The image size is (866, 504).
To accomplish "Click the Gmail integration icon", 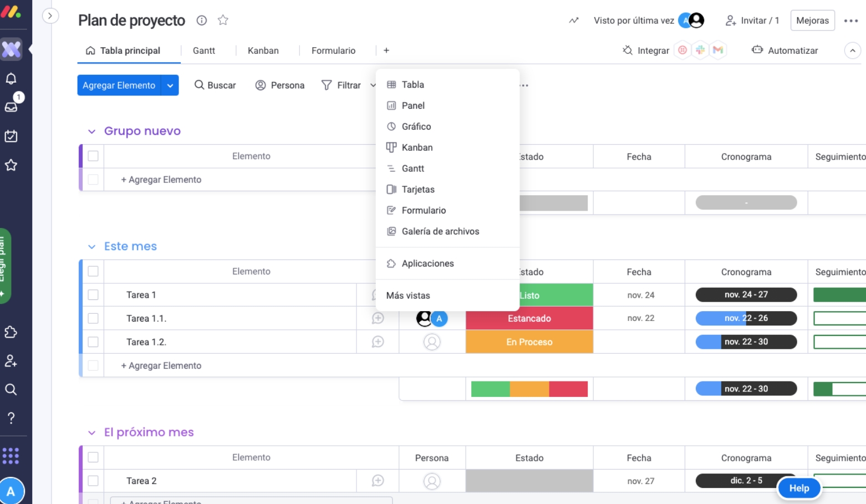I will tap(718, 50).
